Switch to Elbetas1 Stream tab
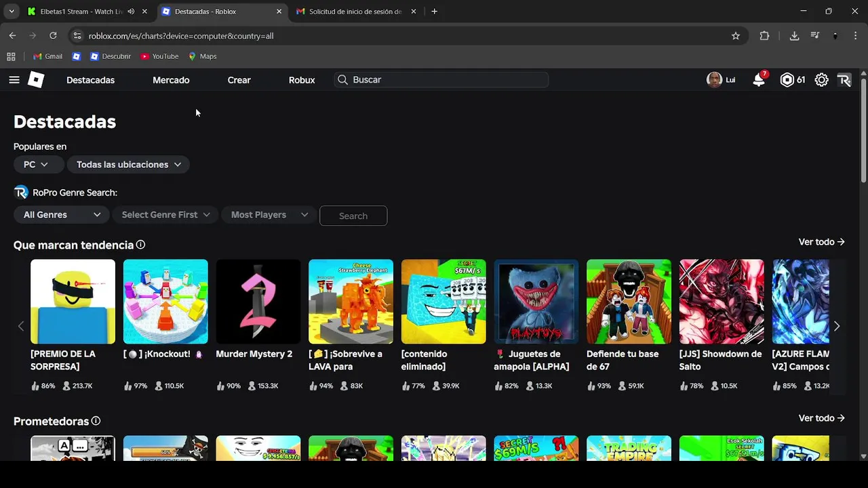Screen dimensions: 868x488 tap(81, 12)
